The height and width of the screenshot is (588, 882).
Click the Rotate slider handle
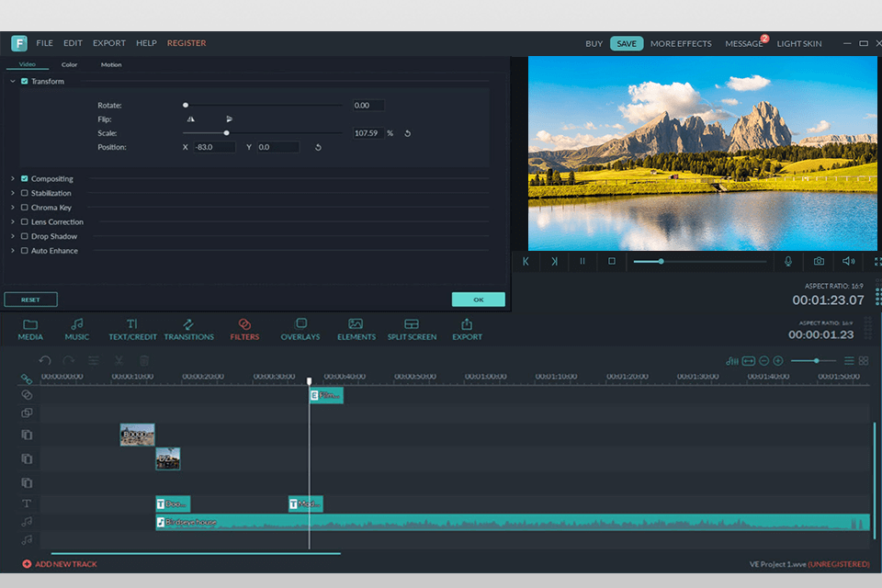click(186, 106)
